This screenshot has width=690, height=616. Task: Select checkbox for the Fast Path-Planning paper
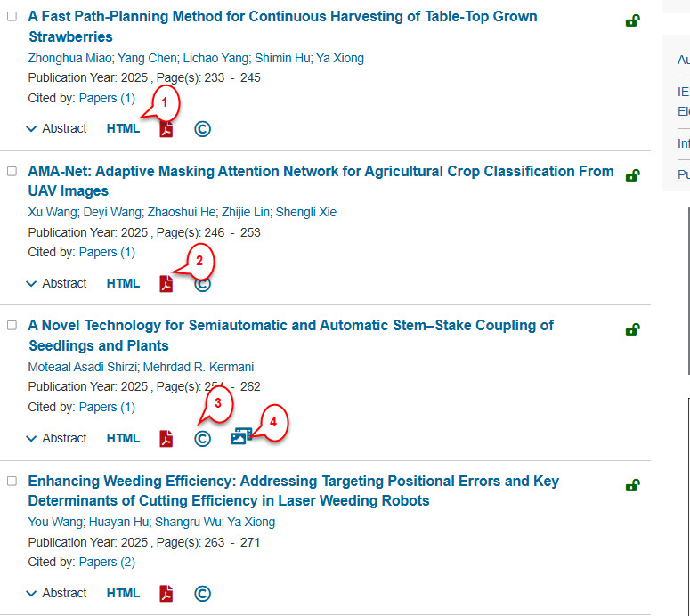(x=12, y=16)
